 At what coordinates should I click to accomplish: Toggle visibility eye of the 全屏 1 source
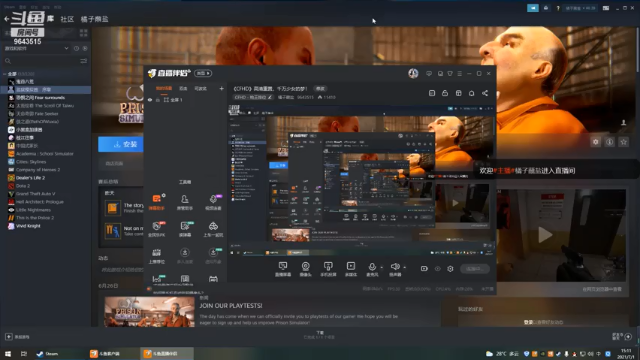(150, 100)
